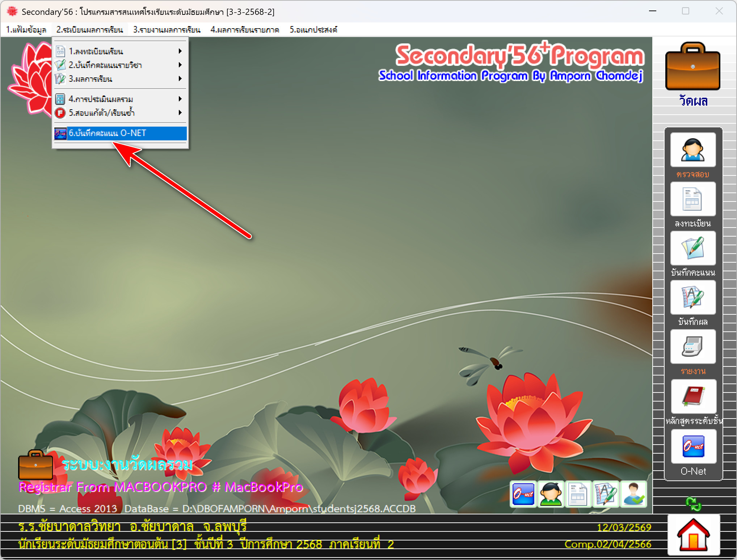Open the 1.แฟ้มข้อมูล menu

click(26, 30)
